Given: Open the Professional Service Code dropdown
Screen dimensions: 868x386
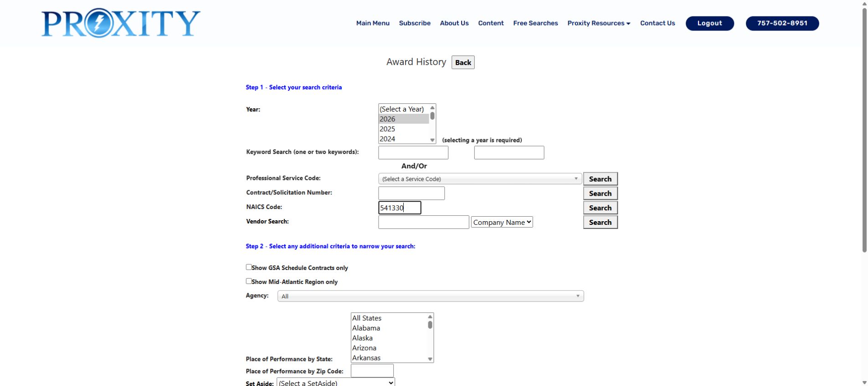Looking at the screenshot, I should (x=480, y=179).
